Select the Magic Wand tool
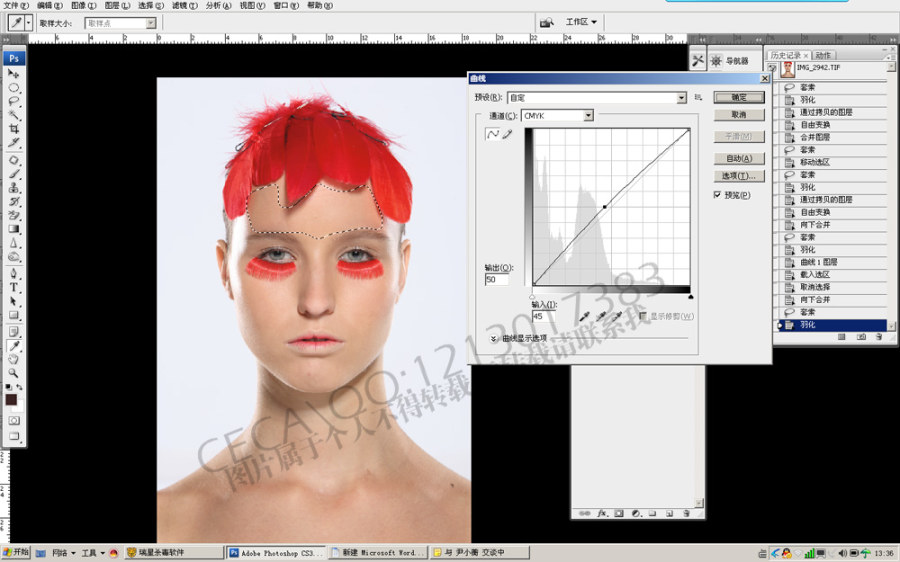Screen dimensions: 900x562 [14, 115]
